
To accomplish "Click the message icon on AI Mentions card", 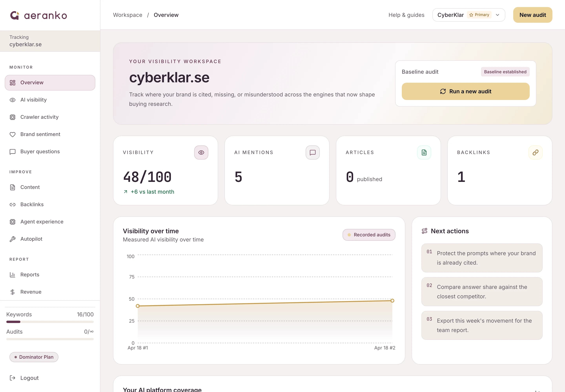I will (313, 152).
